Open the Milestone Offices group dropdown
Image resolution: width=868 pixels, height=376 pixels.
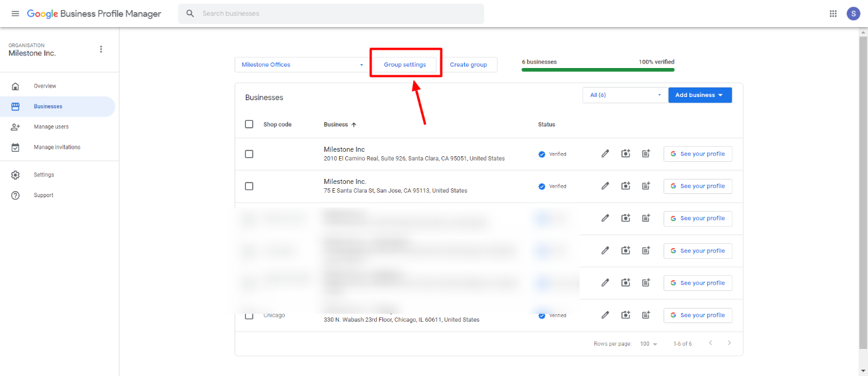pyautogui.click(x=302, y=65)
